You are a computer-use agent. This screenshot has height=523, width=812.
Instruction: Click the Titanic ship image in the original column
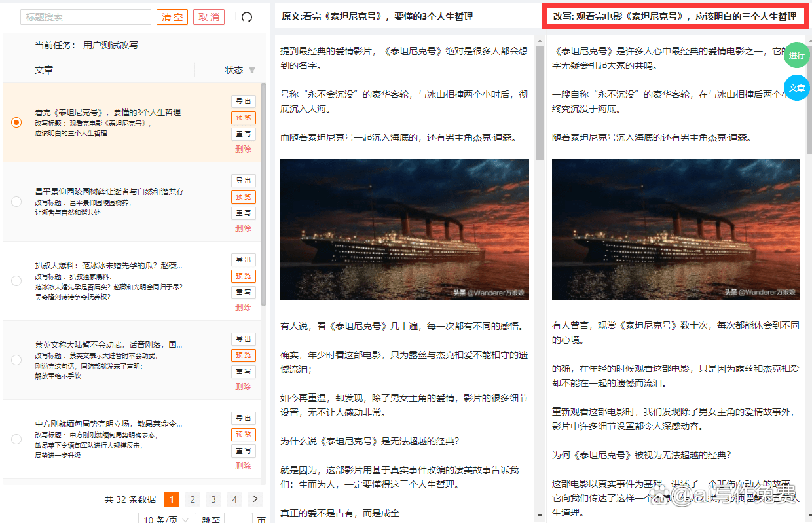click(x=404, y=230)
